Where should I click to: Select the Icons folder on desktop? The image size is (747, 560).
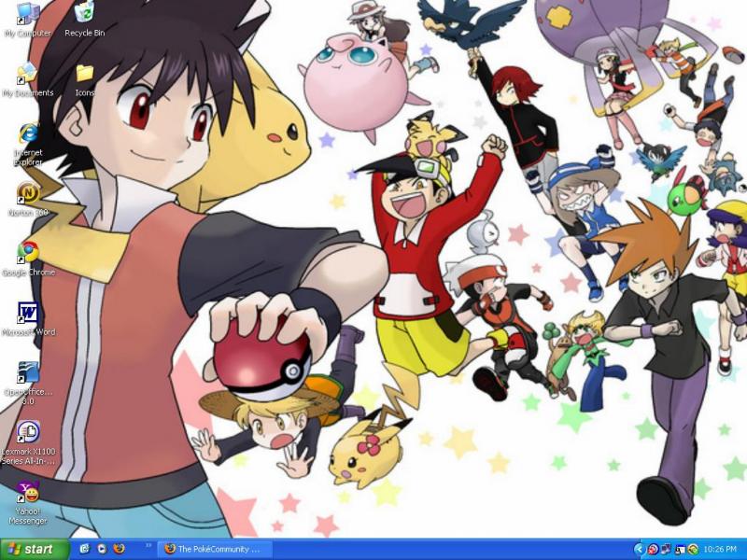click(x=84, y=80)
